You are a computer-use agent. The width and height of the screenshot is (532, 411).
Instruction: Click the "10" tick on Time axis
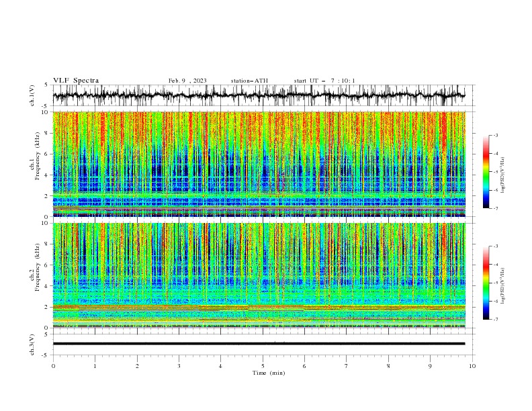click(472, 366)
